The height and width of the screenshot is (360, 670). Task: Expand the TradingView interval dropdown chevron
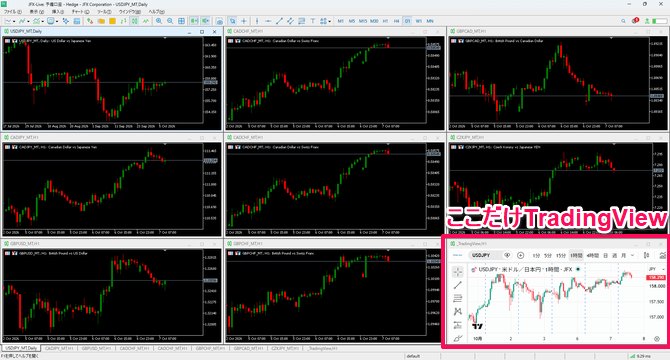(632, 255)
